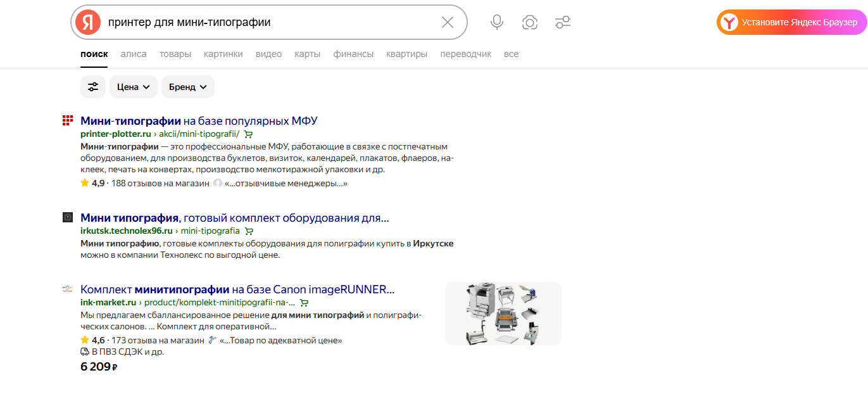The width and height of the screenshot is (868, 394).
Task: Open akcii/mini-tipografii/ path link
Action: (199, 134)
